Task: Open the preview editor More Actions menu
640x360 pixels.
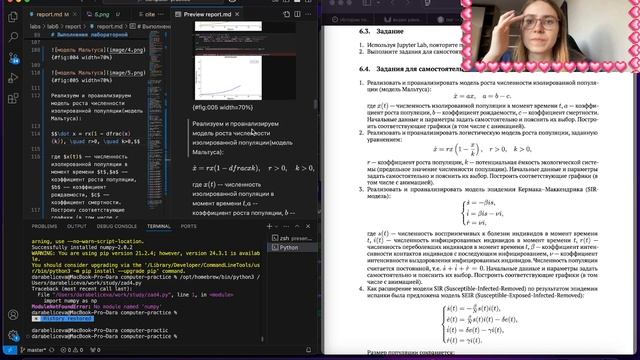Action: tap(308, 14)
